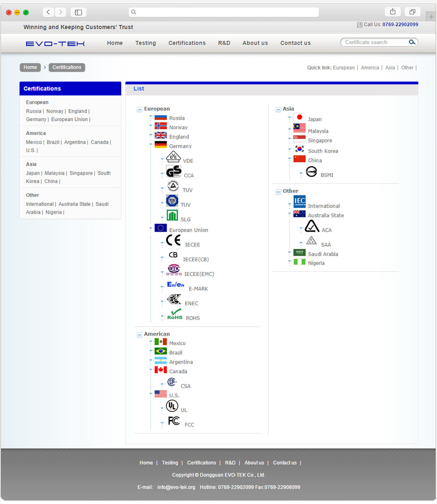Select the CE mark IECEE icon
437x504 pixels.
tap(174, 240)
